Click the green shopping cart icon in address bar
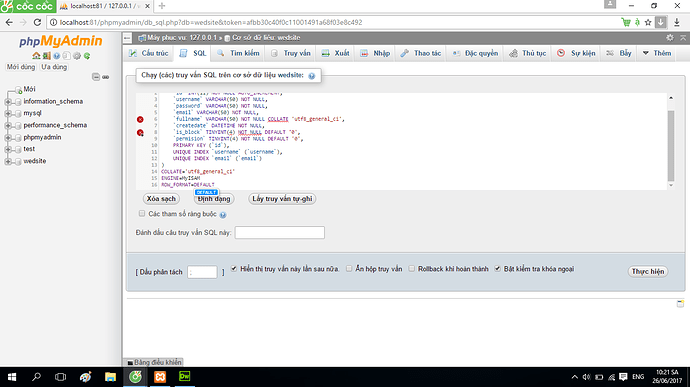Viewport: 690px width, 387px height. [x=626, y=22]
